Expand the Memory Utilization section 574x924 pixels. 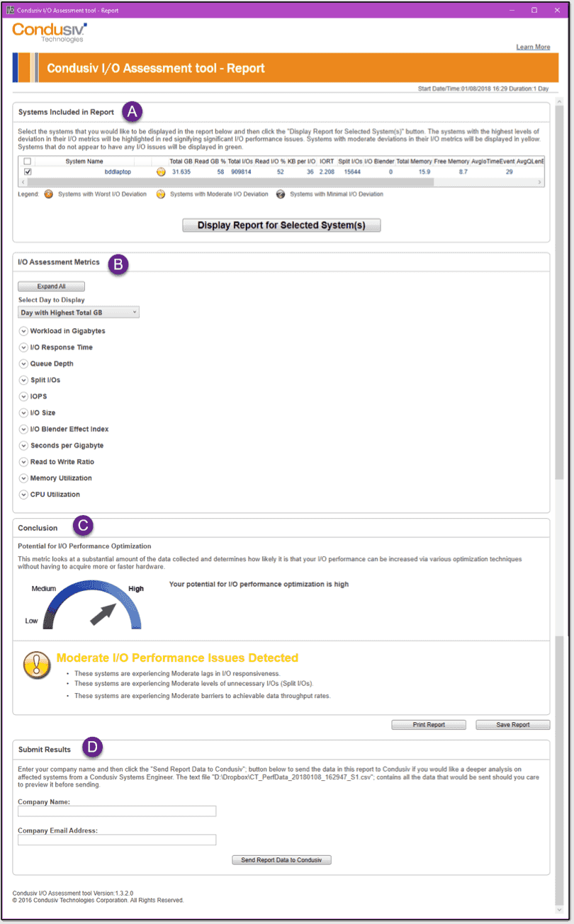pos(23,478)
